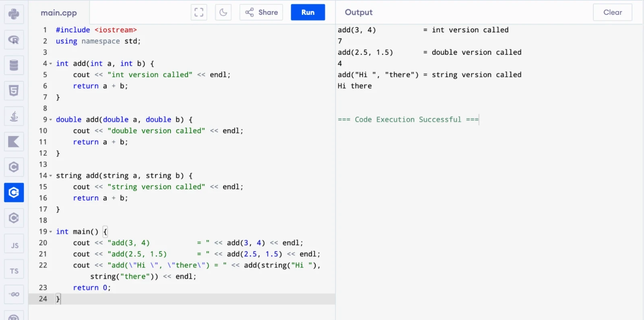This screenshot has width=644, height=320.
Task: Select the Kotlin compiler icon
Action: (x=14, y=142)
